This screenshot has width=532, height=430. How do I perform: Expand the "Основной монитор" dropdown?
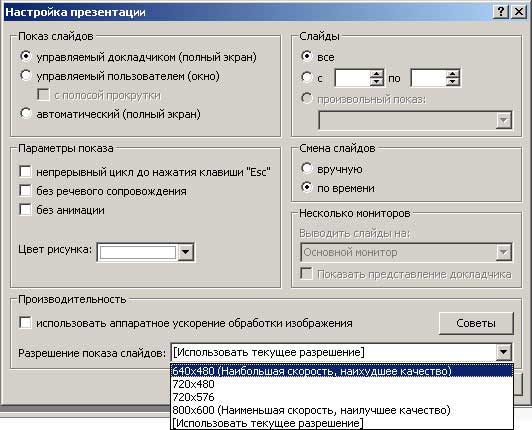(x=406, y=252)
